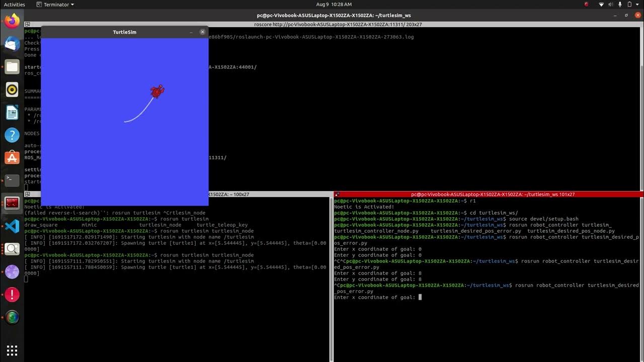The height and width of the screenshot is (362, 644).
Task: Click the cursor block in bottom-left terminal
Action: (x=26, y=279)
